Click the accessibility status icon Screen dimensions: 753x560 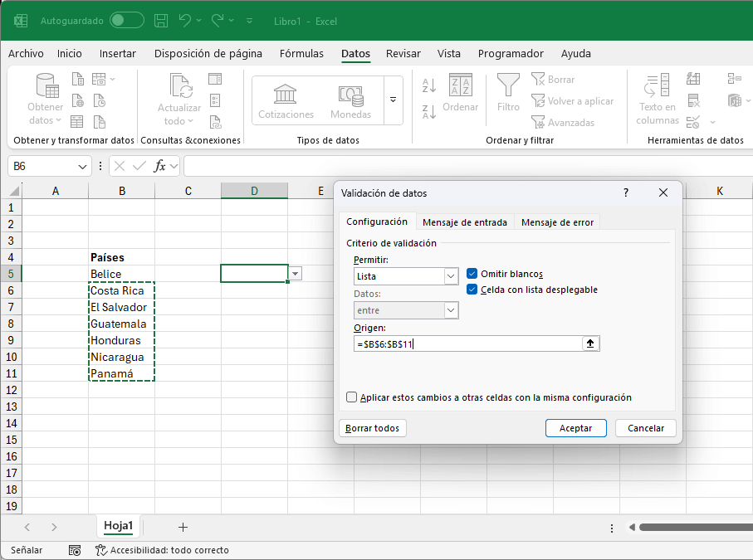tap(100, 550)
